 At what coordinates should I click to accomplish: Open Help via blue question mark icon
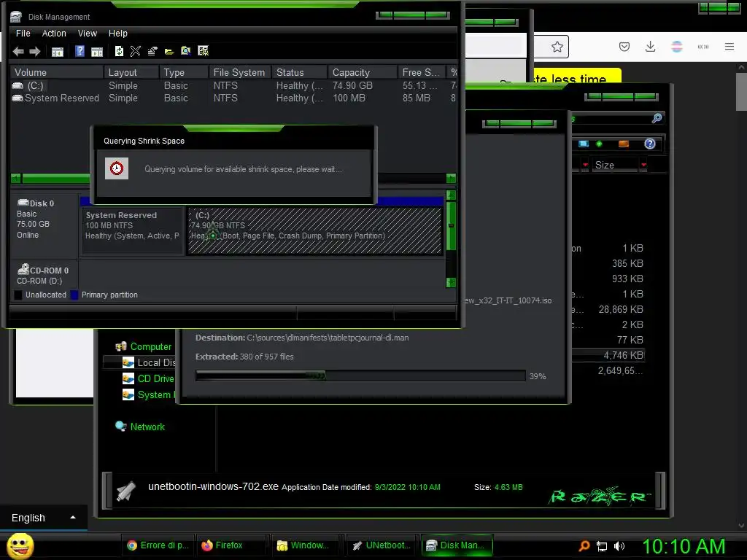80,51
